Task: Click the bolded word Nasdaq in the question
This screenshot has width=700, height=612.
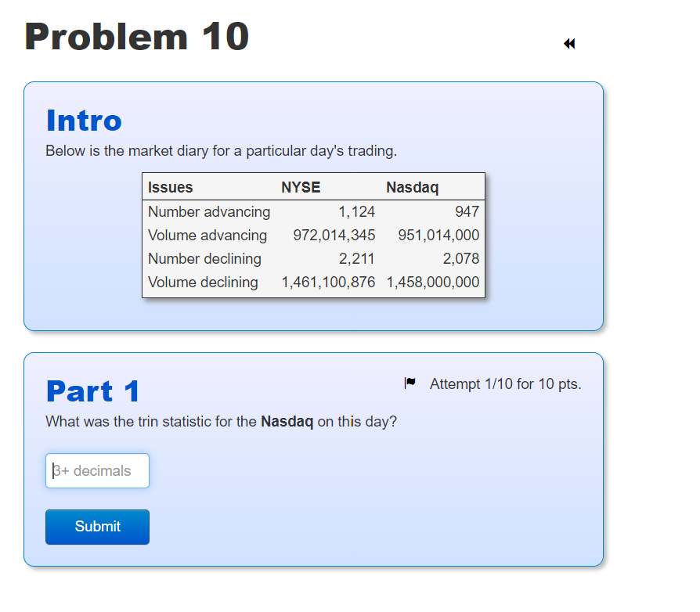Action: click(287, 421)
